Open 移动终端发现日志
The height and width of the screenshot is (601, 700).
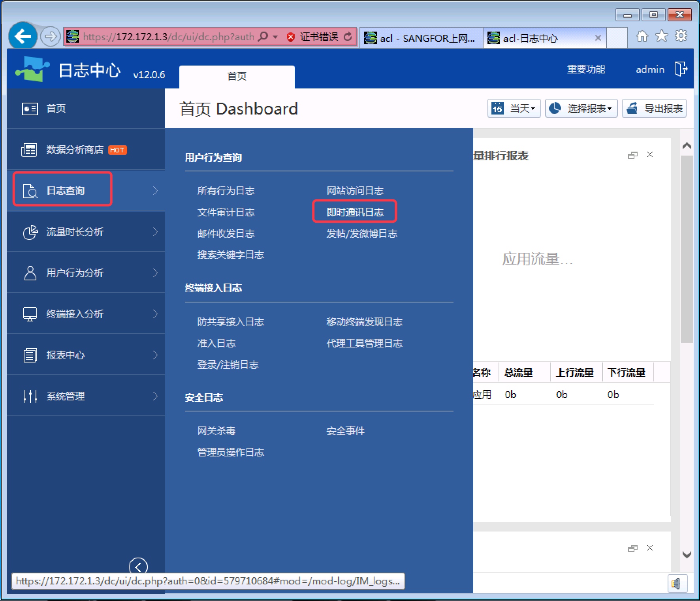(365, 322)
